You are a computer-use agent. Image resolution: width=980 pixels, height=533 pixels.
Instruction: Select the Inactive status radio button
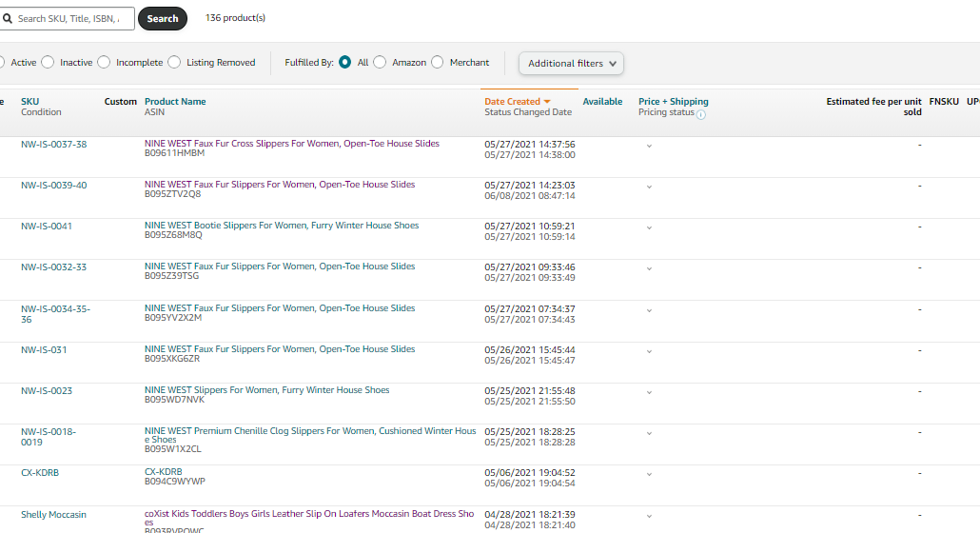[x=48, y=62]
